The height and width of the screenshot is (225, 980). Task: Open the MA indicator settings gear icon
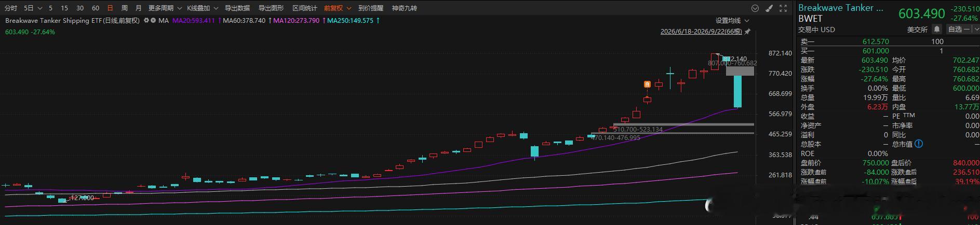pos(146,20)
